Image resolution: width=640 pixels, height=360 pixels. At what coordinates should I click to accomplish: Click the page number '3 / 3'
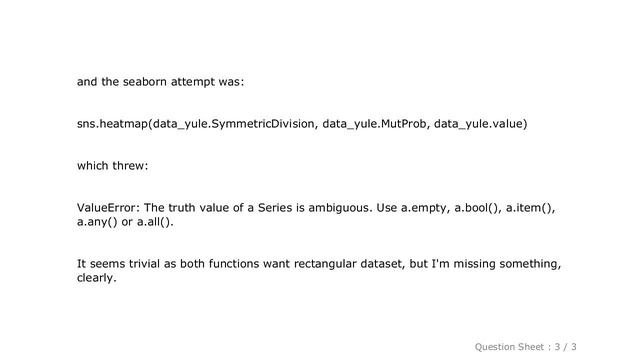565,347
